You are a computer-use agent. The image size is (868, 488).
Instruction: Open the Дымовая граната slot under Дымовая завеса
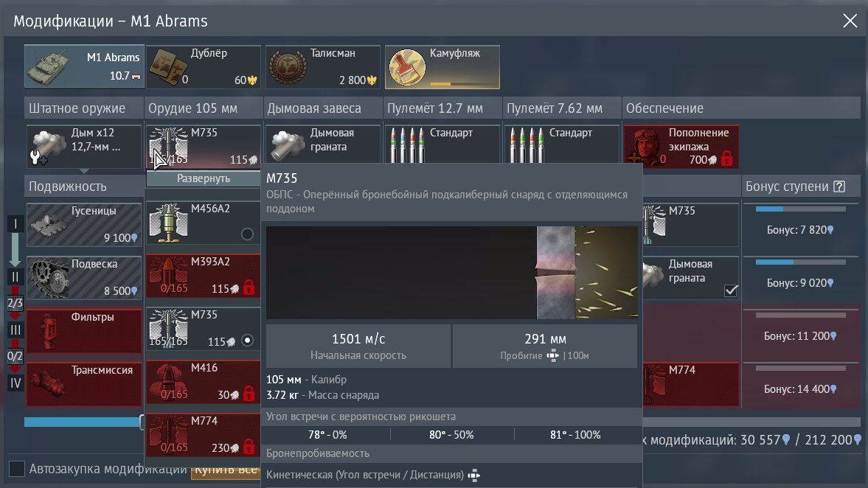click(323, 144)
